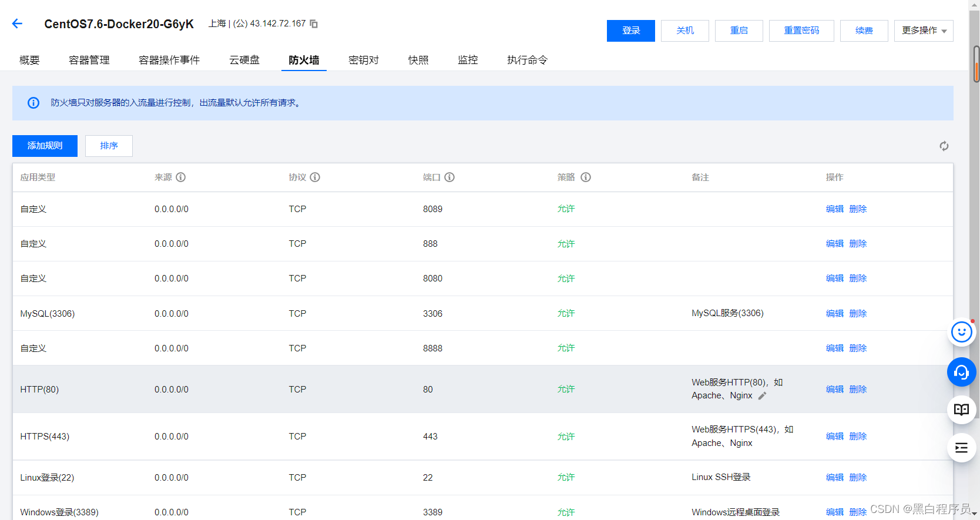This screenshot has height=520, width=980.
Task: Click the 重置密码 button
Action: (x=801, y=31)
